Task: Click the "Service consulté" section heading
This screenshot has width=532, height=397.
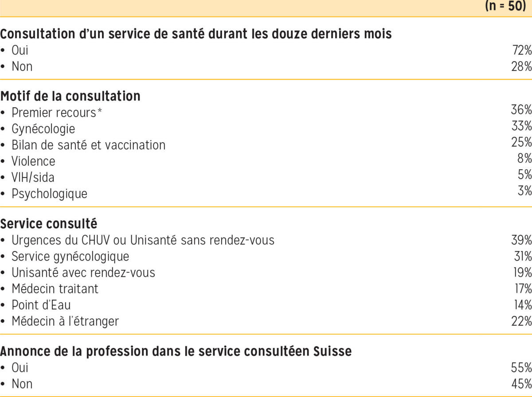Action: (x=49, y=224)
